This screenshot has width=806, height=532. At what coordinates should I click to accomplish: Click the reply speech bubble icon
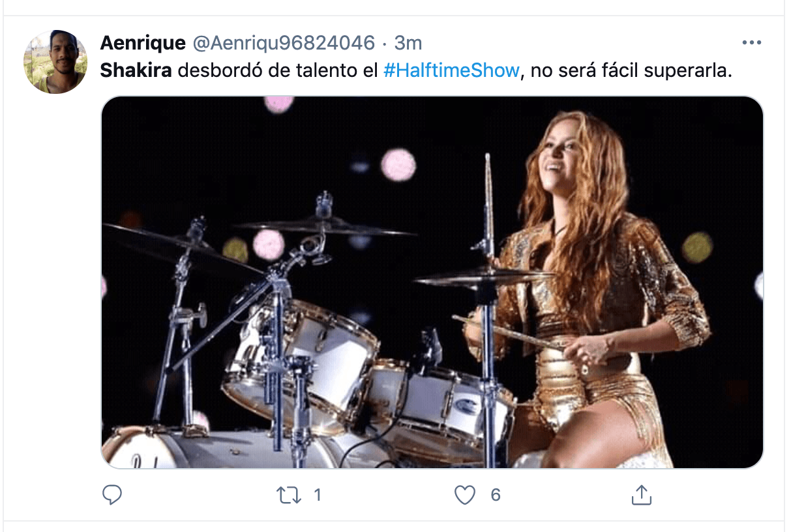113,497
